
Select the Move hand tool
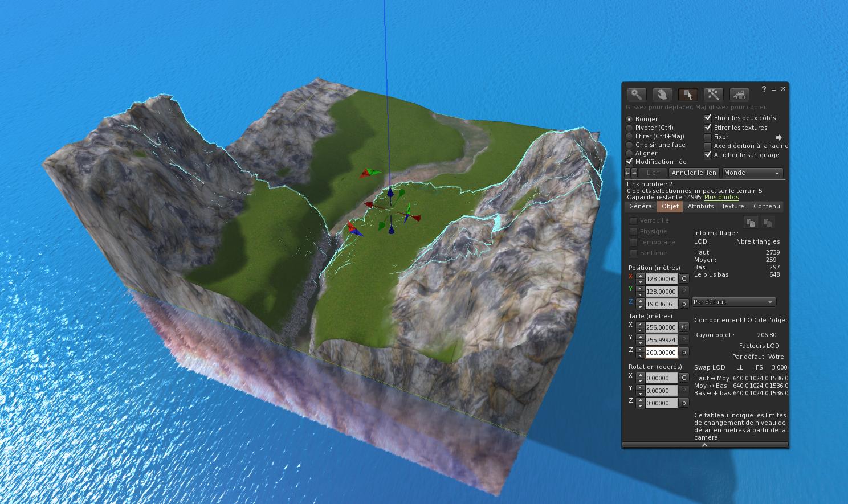[662, 95]
